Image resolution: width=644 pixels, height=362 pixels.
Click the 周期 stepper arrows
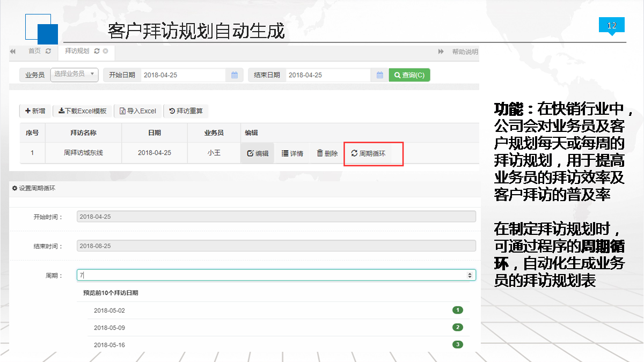(470, 275)
